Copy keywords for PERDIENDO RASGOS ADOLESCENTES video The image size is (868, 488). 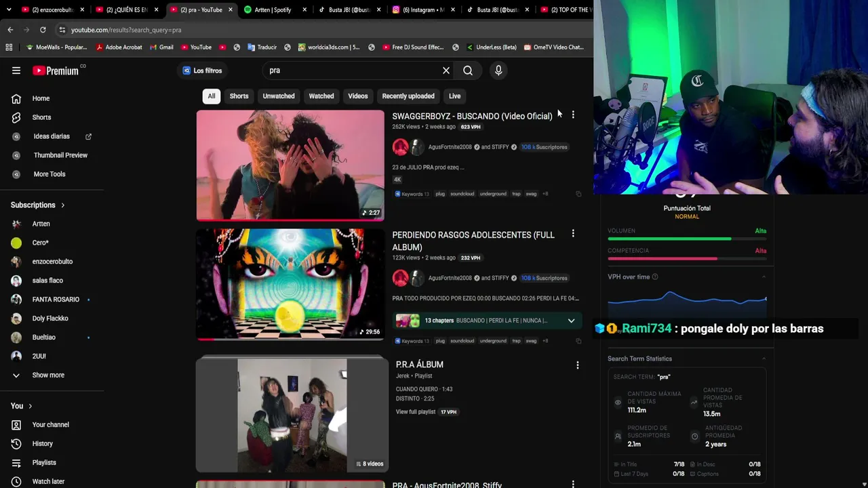coord(578,341)
